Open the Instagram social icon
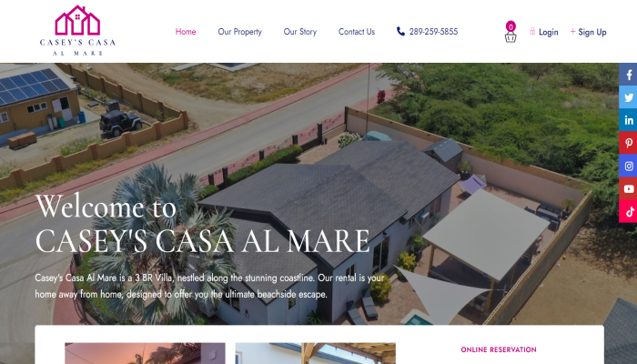637x364 pixels. point(628,166)
